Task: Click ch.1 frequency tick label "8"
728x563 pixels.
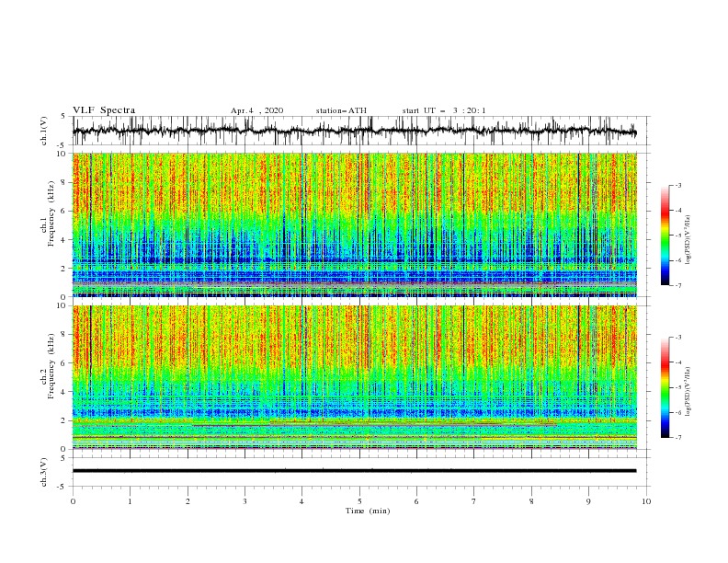Action: [x=65, y=182]
